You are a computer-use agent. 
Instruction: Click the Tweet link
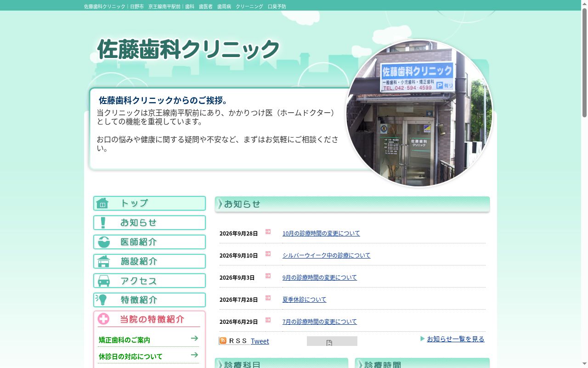[x=260, y=341]
